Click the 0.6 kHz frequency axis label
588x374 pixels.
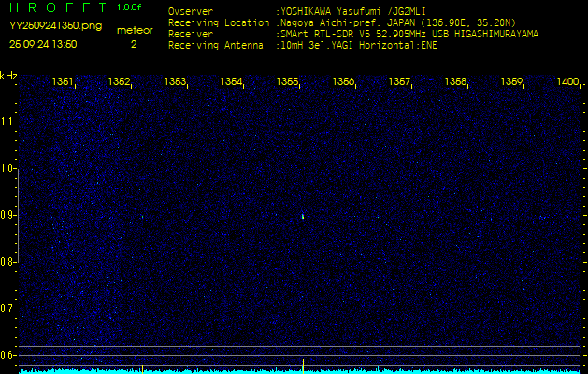tap(8, 354)
